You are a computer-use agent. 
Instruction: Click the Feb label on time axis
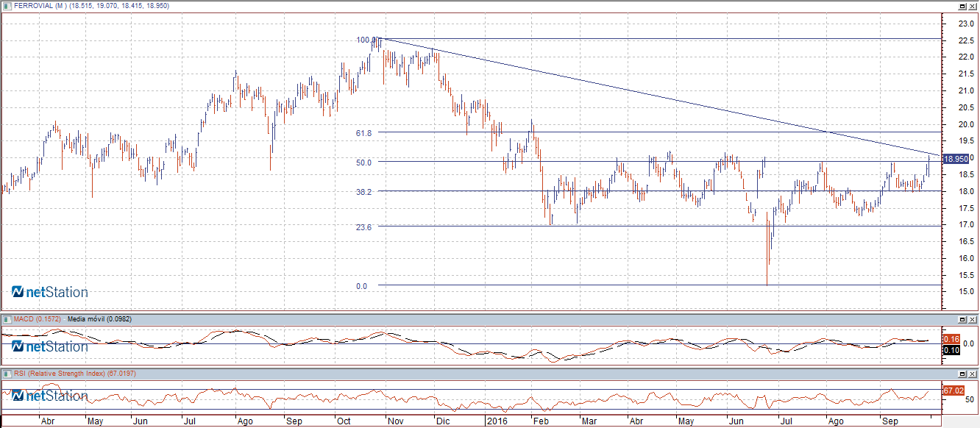[541, 422]
